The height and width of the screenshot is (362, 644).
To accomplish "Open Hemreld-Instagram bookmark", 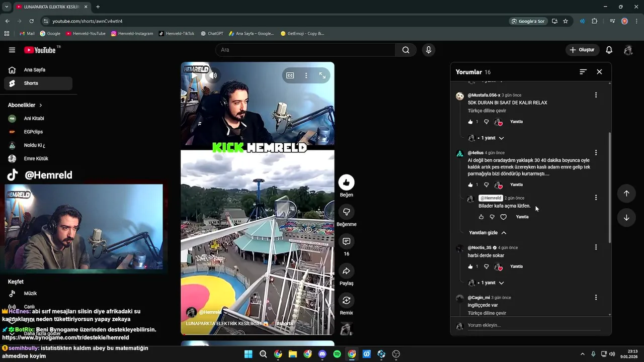I will (132, 34).
